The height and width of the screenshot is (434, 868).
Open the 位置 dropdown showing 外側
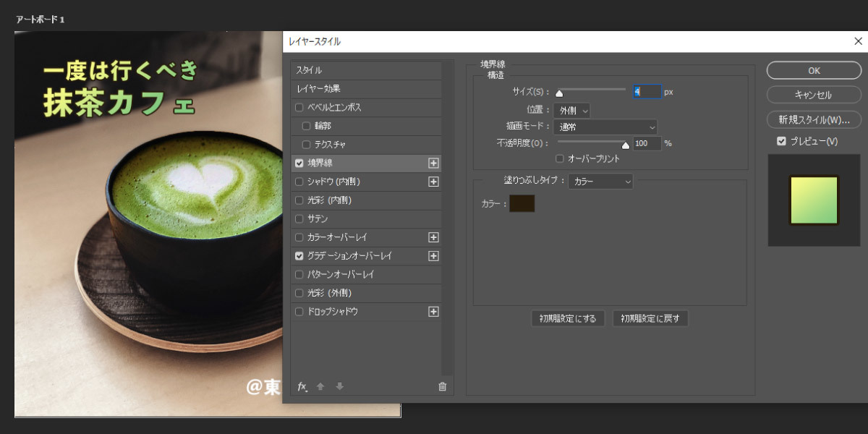[571, 110]
